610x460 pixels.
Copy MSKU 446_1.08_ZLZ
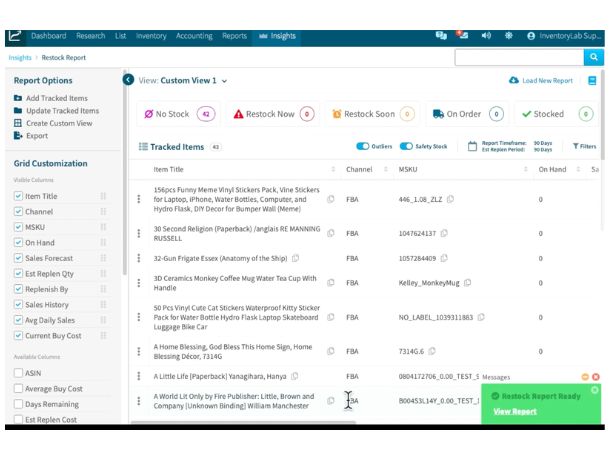pyautogui.click(x=450, y=199)
